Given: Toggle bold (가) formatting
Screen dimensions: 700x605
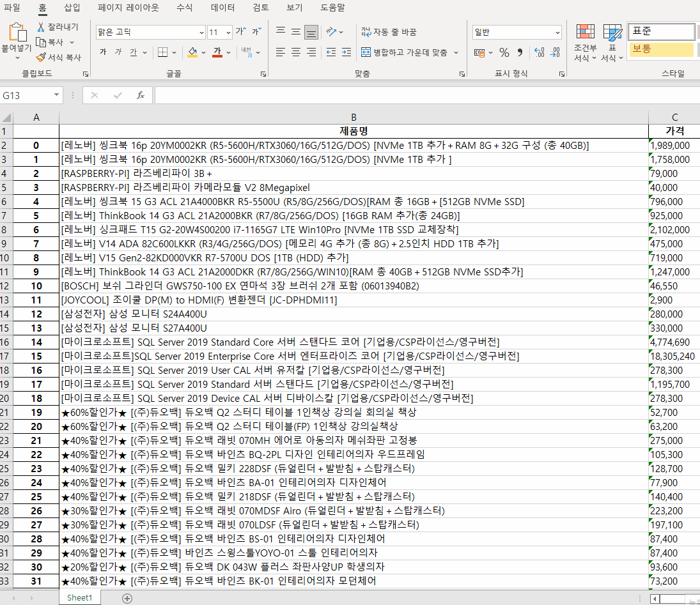Looking at the screenshot, I should pyautogui.click(x=103, y=52).
